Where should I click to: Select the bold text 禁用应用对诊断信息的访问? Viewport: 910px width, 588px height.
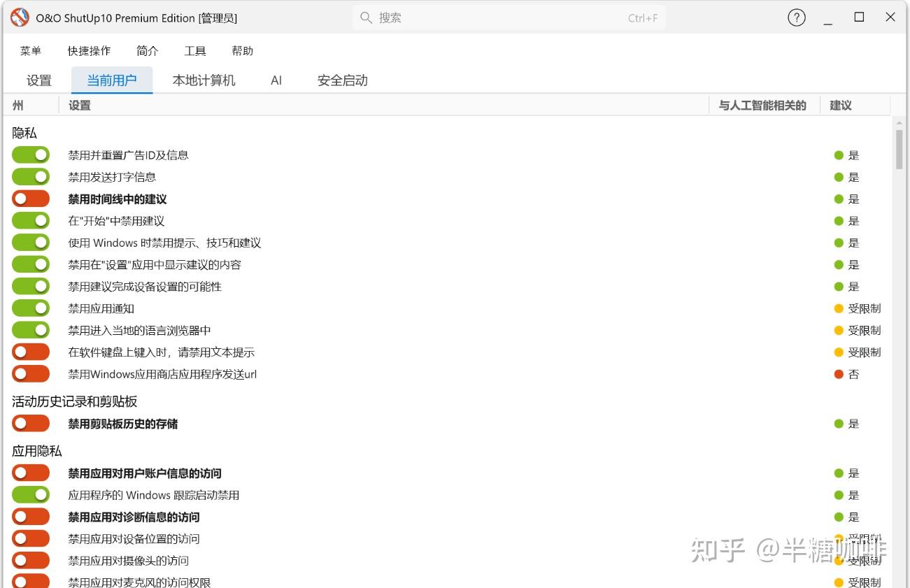(x=134, y=517)
